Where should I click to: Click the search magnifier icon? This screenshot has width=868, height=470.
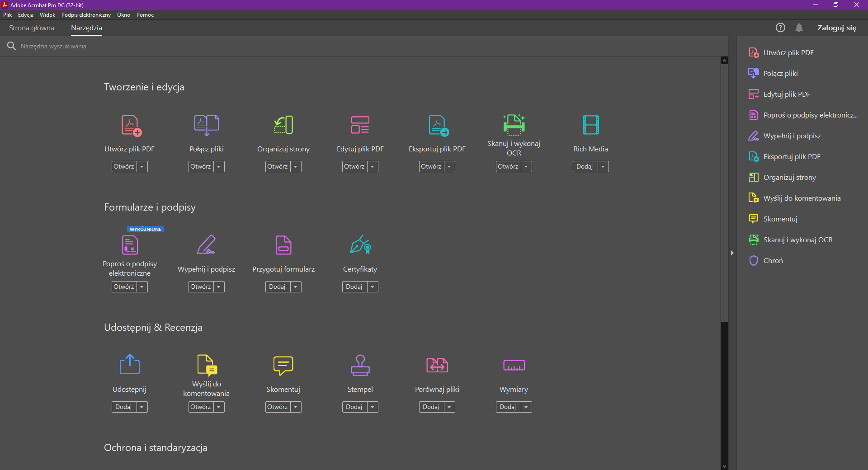11,46
